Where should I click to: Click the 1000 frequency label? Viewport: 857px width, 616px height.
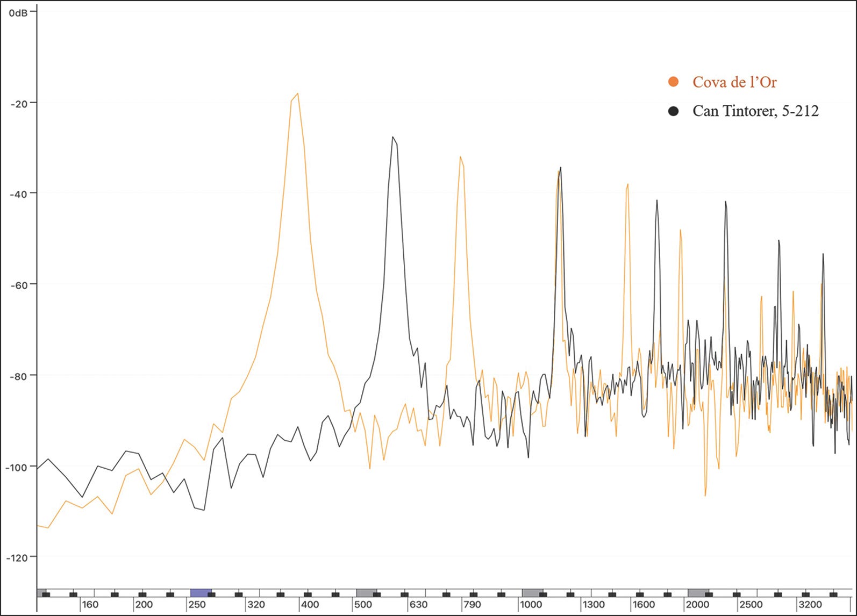tap(531, 605)
